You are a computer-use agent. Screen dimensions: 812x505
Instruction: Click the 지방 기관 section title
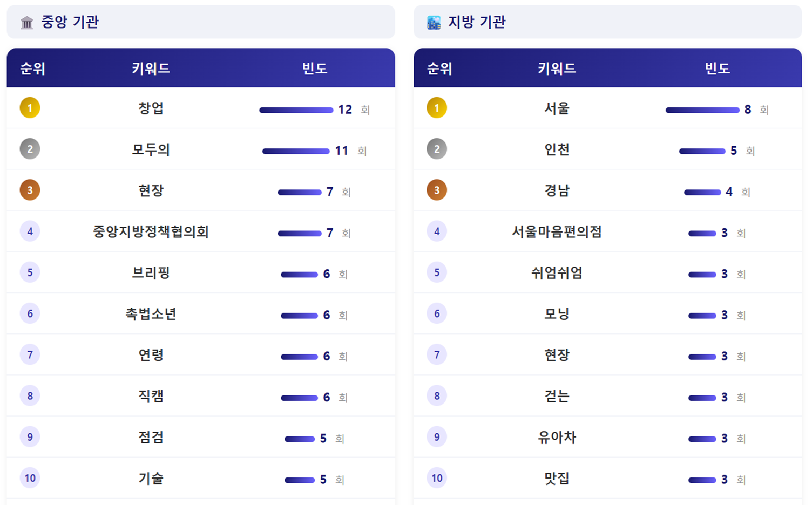click(477, 22)
